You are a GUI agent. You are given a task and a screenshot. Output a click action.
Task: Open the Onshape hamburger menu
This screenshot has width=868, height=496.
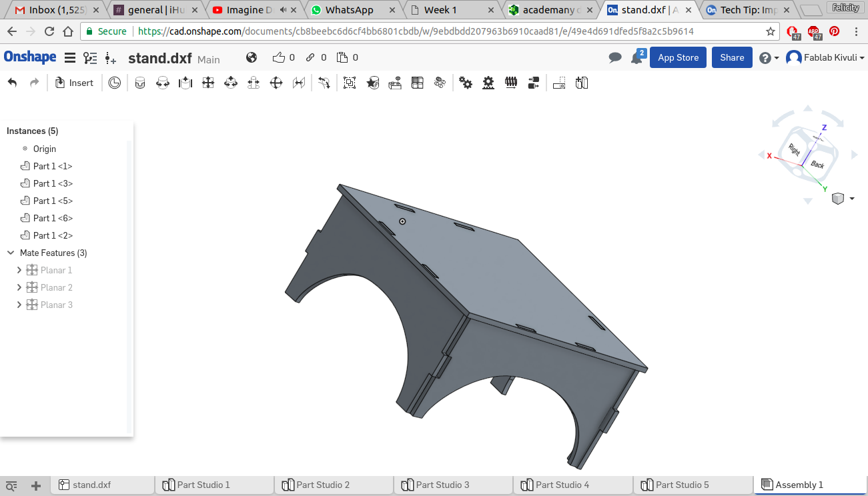tap(69, 58)
